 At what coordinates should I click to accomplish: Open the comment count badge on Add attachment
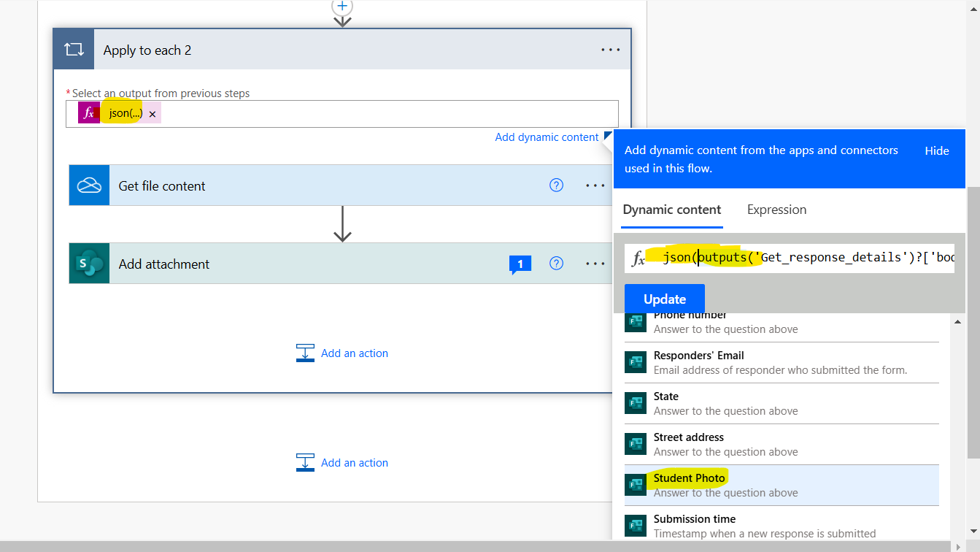point(520,263)
